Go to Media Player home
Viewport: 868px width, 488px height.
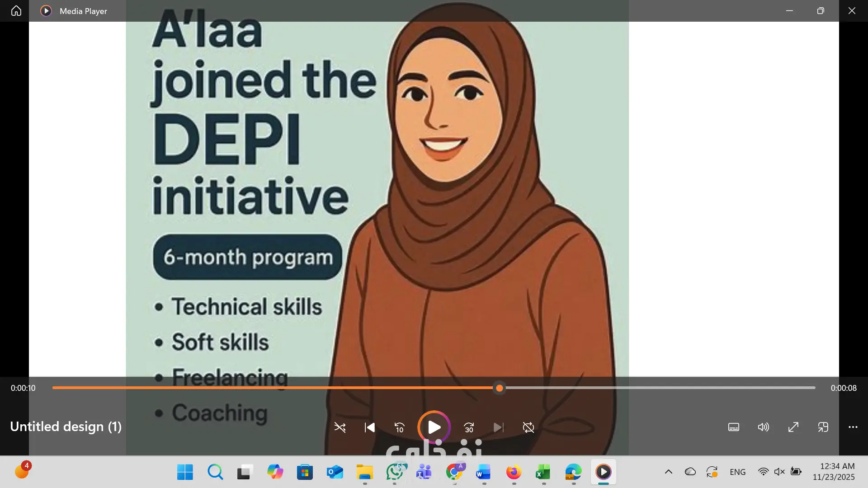(x=16, y=11)
